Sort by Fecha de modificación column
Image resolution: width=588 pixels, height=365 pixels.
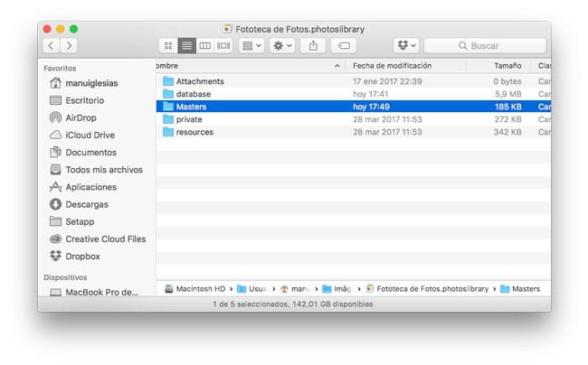click(x=406, y=66)
